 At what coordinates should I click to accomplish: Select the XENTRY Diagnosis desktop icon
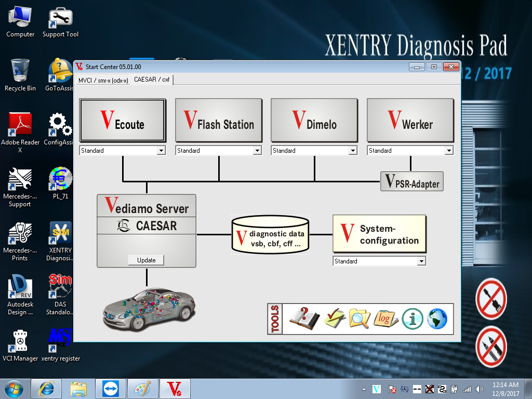tap(60, 241)
